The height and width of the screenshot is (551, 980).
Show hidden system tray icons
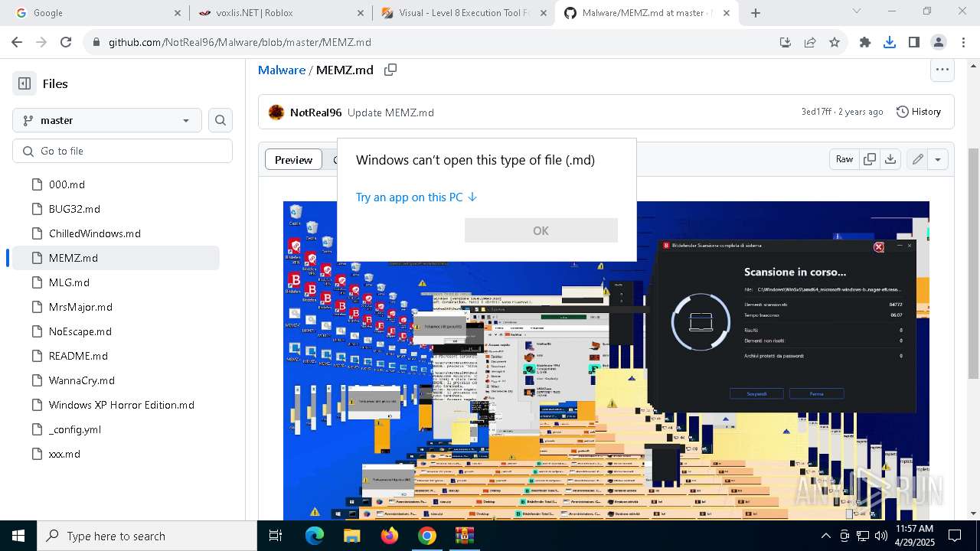pos(825,536)
